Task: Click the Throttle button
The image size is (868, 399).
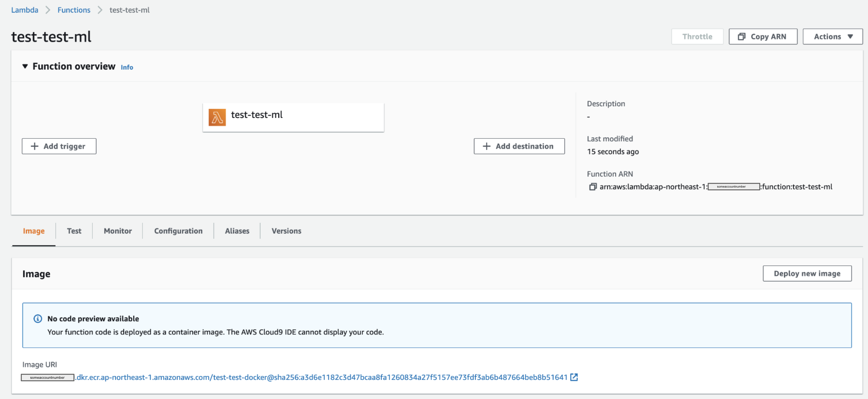Action: click(697, 36)
